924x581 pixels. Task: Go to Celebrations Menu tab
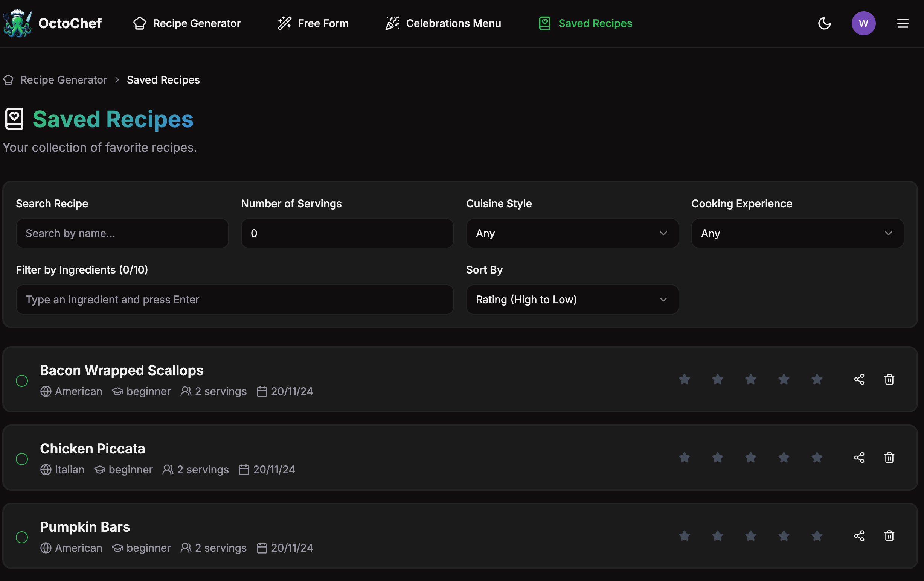tap(443, 23)
